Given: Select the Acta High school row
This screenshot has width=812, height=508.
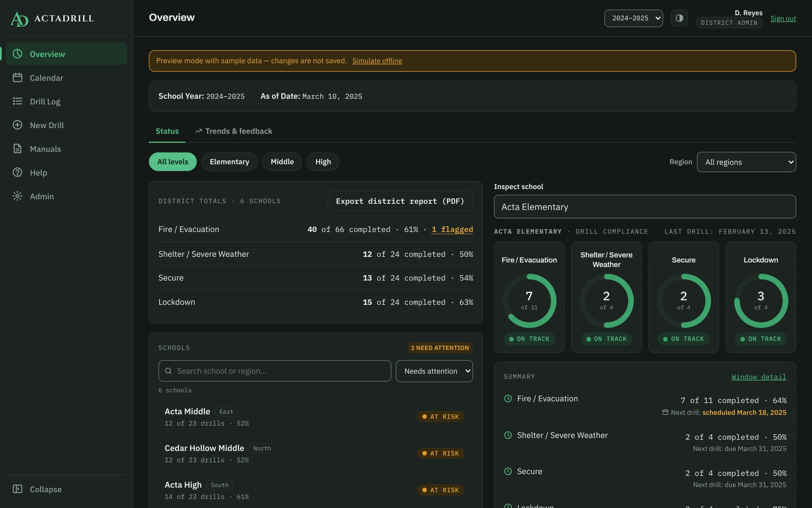Looking at the screenshot, I should (315, 490).
